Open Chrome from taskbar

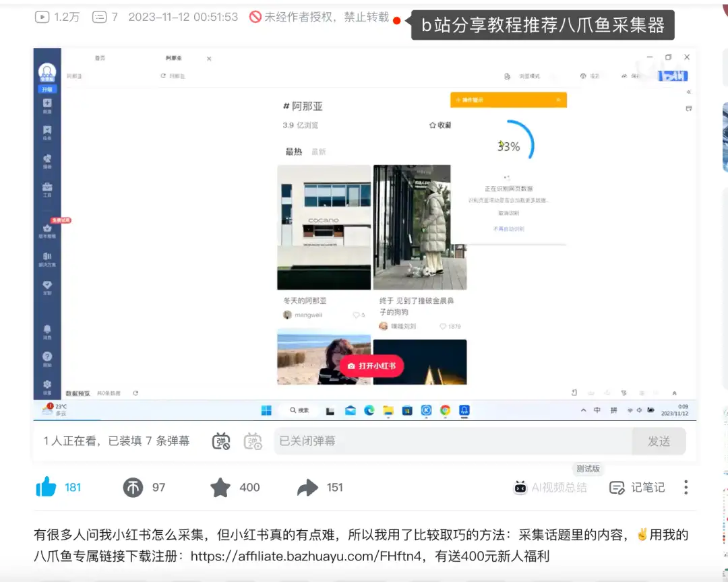tap(446, 410)
